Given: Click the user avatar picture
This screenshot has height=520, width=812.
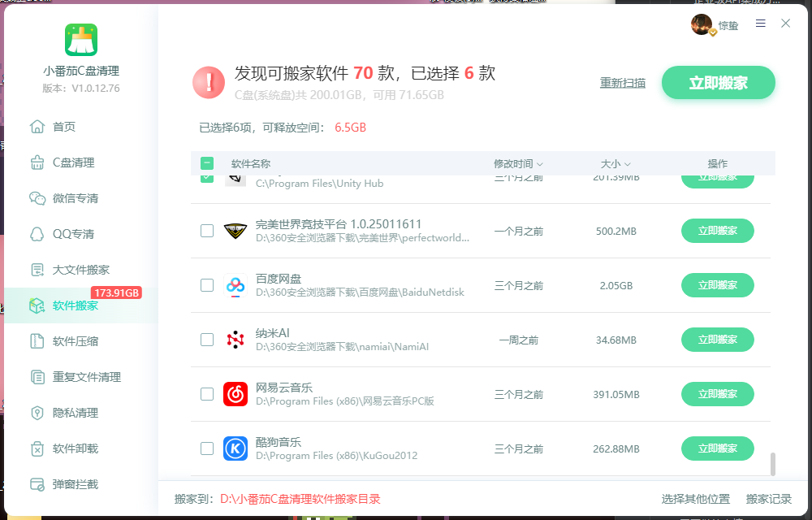Looking at the screenshot, I should (x=702, y=24).
